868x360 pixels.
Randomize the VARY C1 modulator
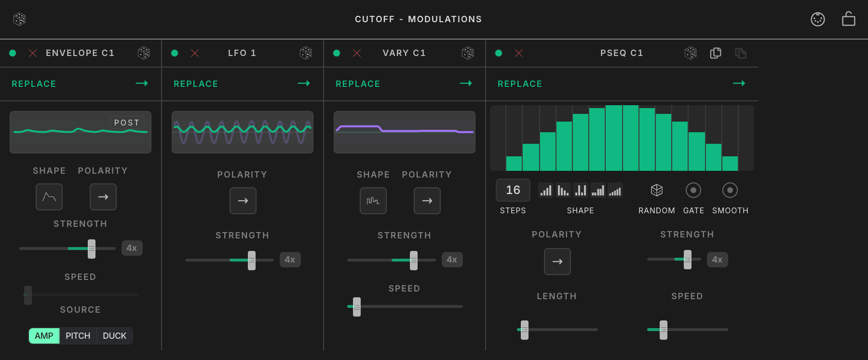tap(468, 53)
